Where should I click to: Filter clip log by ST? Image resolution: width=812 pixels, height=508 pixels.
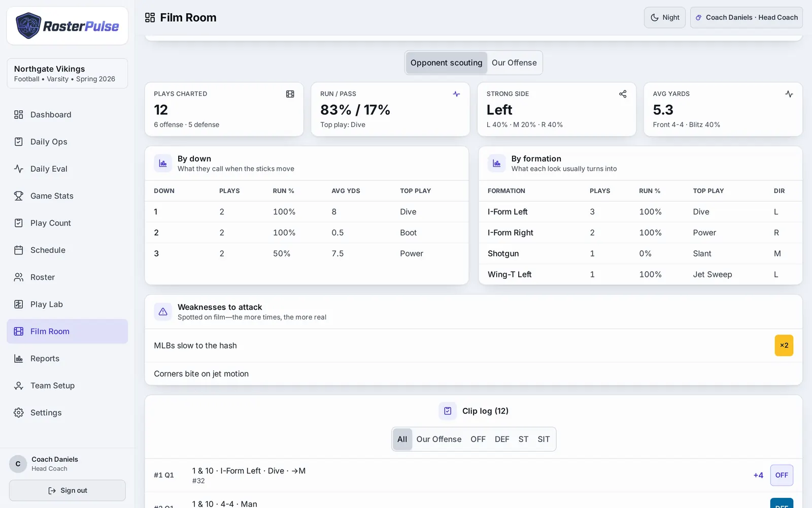pos(523,439)
